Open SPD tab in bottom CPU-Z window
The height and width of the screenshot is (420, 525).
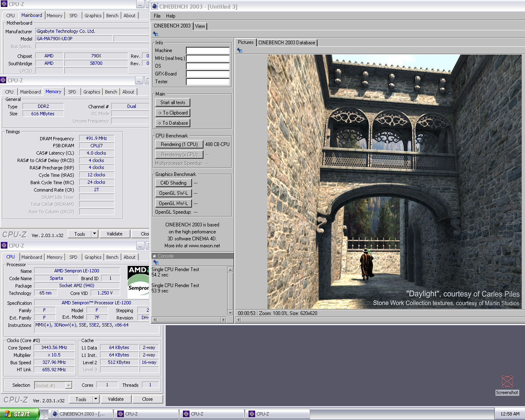[x=73, y=257]
